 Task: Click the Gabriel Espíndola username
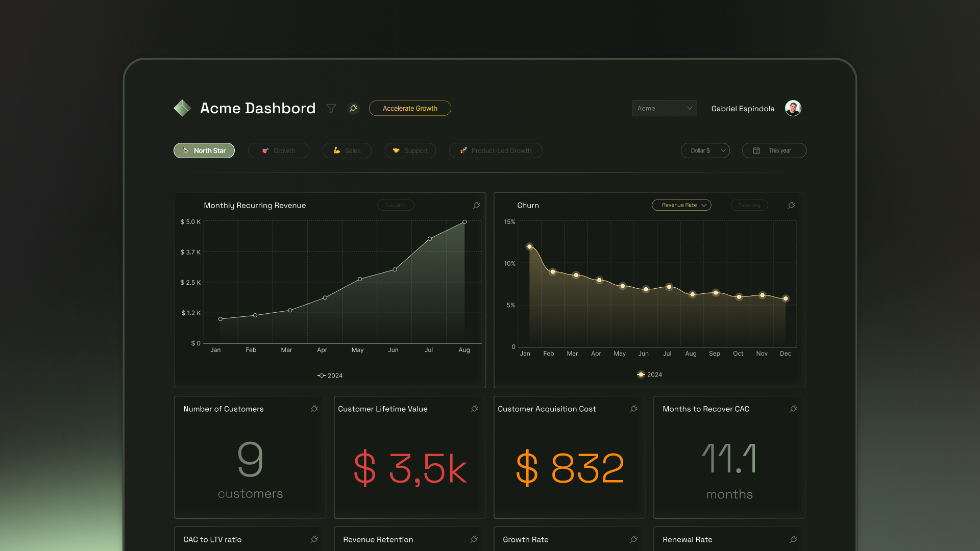(x=743, y=109)
